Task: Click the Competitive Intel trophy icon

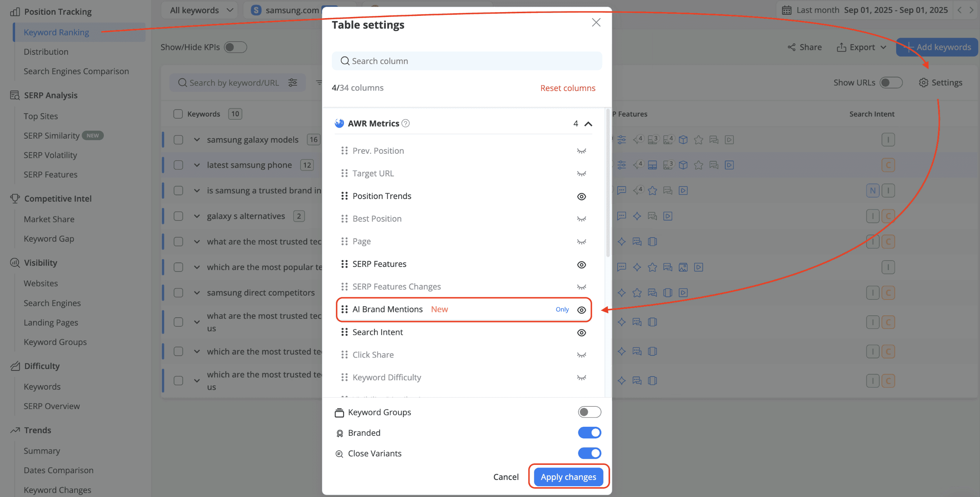Action: (15, 198)
